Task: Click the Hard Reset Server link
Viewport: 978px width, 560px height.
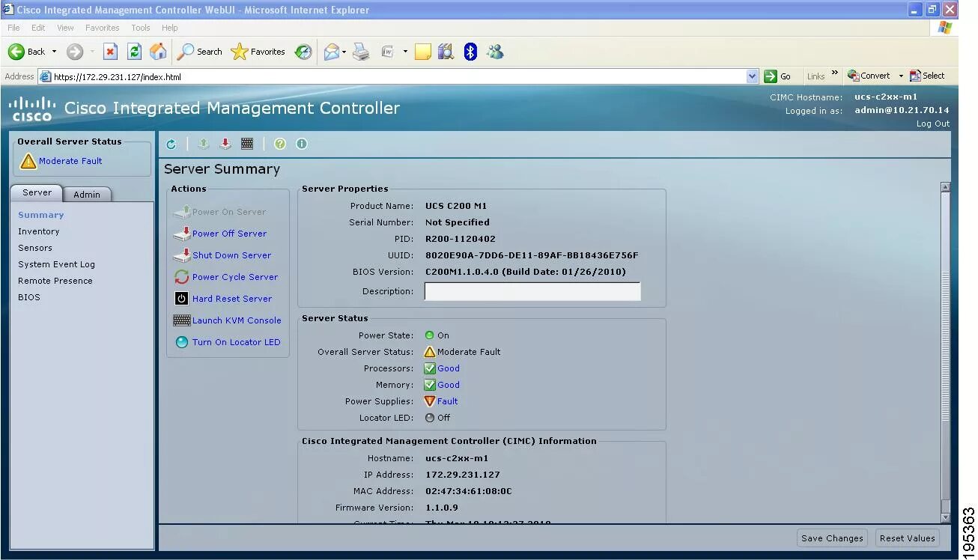Action: [232, 299]
